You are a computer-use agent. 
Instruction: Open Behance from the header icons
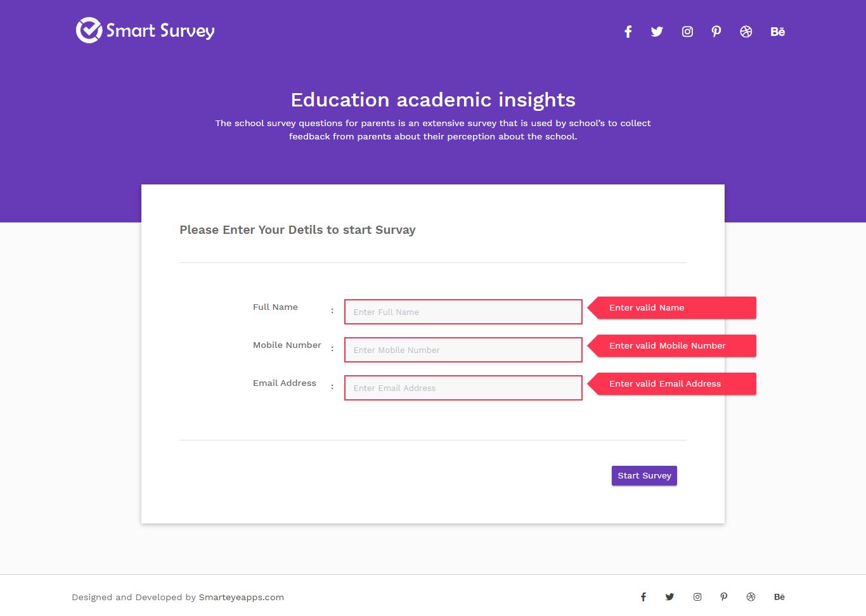tap(778, 32)
